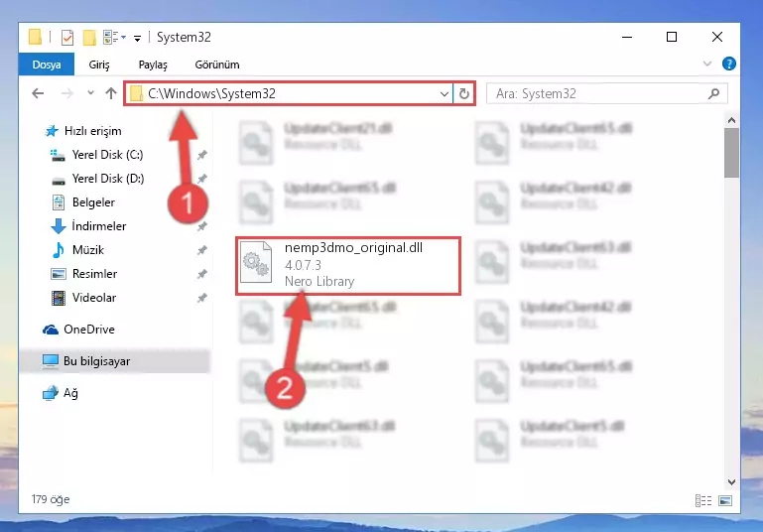Click the Bu bilgisayar computer icon
The height and width of the screenshot is (532, 763).
[x=51, y=361]
